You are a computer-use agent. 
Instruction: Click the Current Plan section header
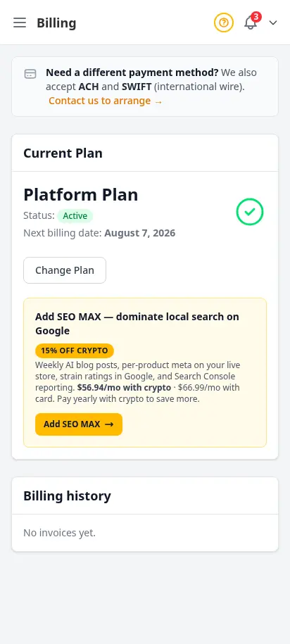(x=63, y=153)
